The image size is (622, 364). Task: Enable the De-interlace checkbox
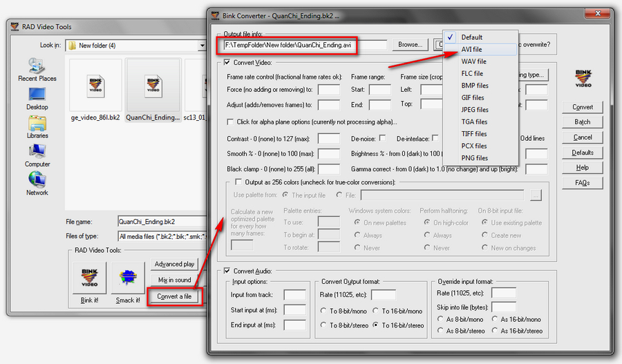[x=435, y=138]
